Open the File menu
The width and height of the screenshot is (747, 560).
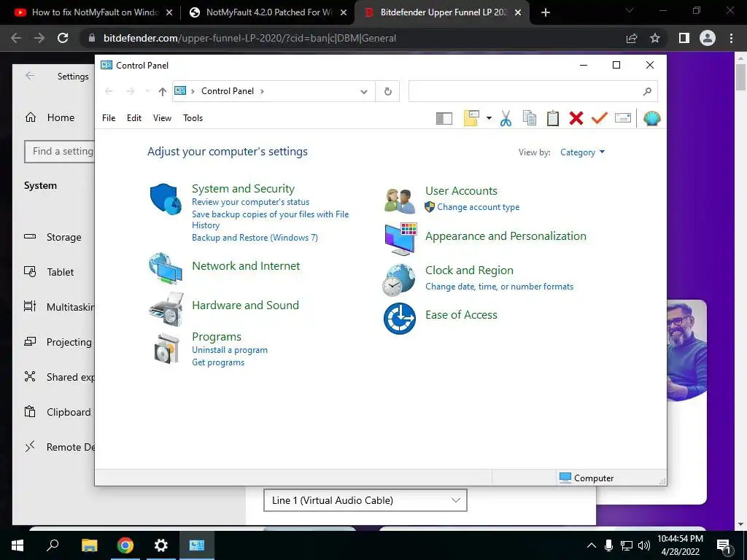pos(109,118)
